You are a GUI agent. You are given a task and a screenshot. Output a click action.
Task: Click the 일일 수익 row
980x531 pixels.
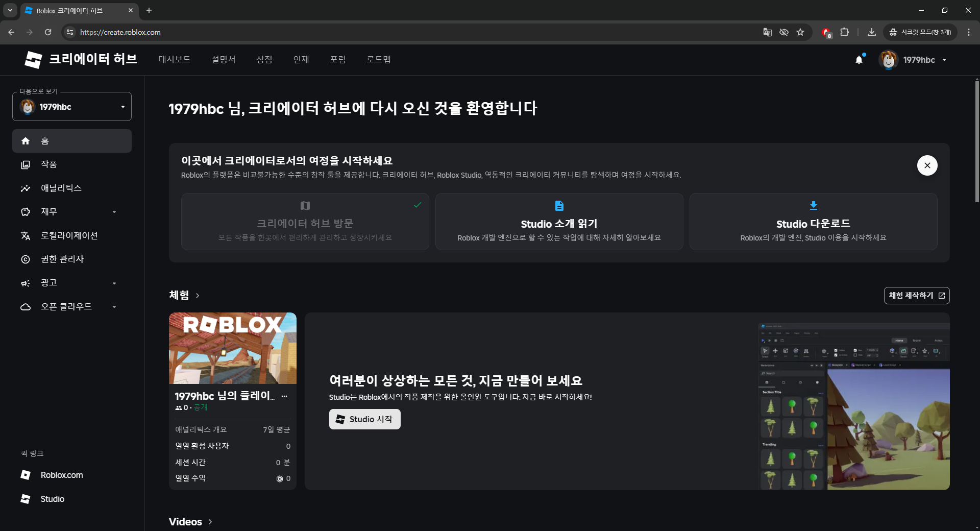tap(233, 478)
